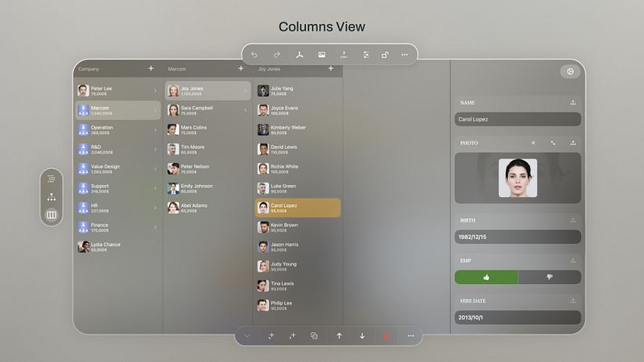Remove photo with the X button
Viewport: 644px width, 362px height.
coord(533,143)
